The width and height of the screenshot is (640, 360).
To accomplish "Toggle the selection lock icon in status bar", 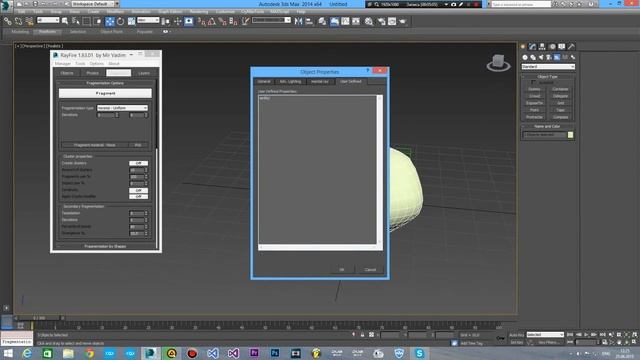I will 362,335.
